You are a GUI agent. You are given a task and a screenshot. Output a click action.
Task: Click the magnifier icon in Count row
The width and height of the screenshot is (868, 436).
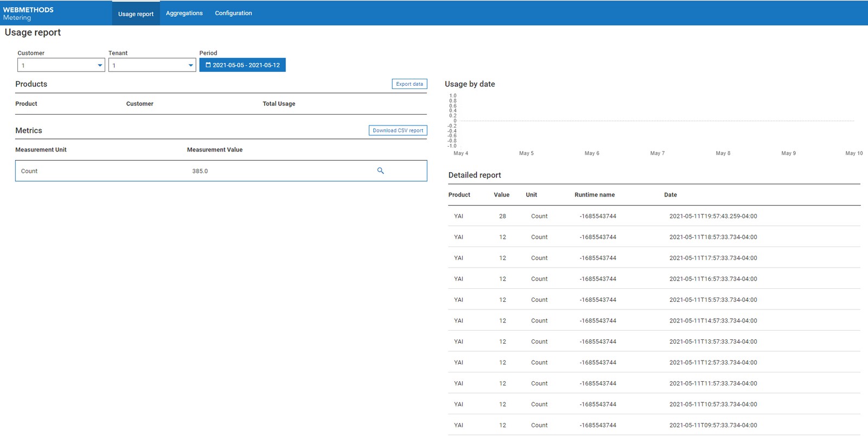coord(380,170)
